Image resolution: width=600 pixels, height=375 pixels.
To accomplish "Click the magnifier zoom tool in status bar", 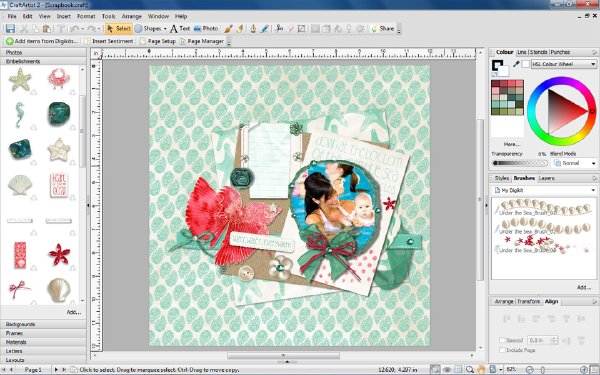I will coord(470,370).
